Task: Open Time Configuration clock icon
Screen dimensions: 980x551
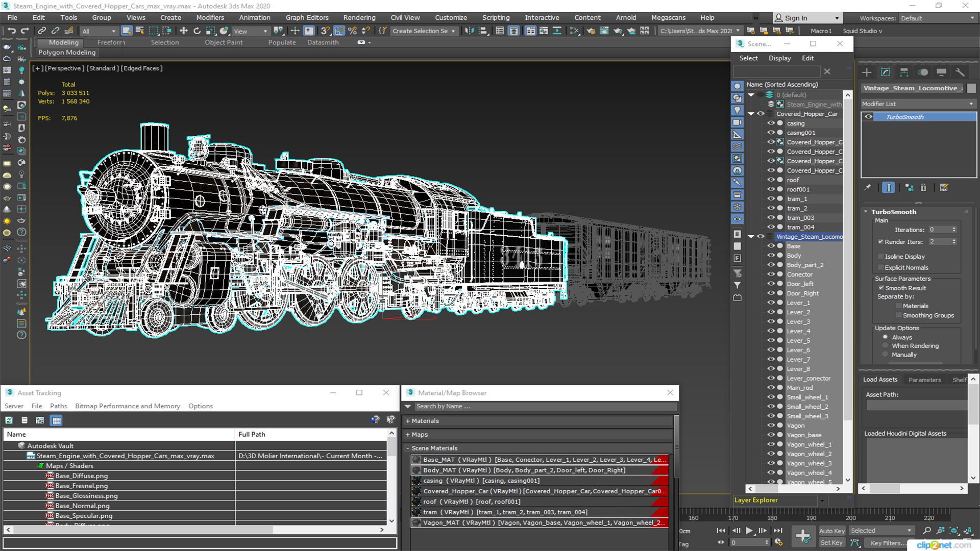Action: point(778,542)
